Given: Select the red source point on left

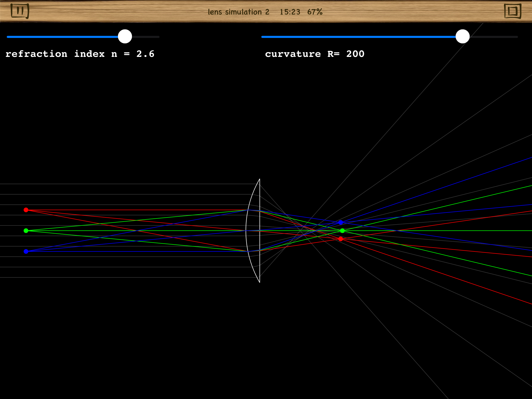Looking at the screenshot, I should pyautogui.click(x=26, y=210).
